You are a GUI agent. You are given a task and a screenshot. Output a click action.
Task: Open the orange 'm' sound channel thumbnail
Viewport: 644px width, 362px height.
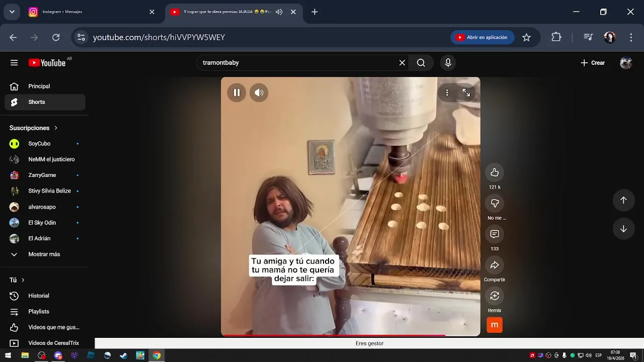coord(495,325)
